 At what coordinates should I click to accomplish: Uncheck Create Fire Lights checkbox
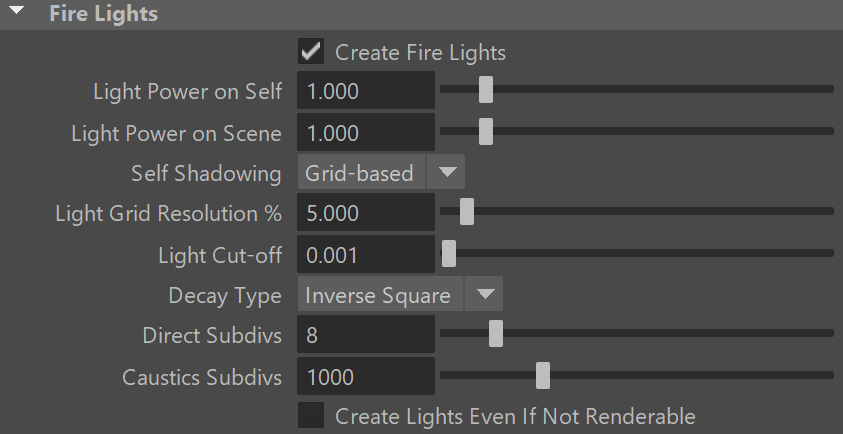[311, 51]
